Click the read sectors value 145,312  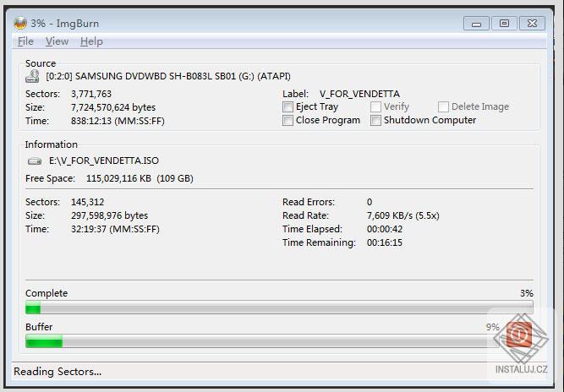tap(87, 202)
